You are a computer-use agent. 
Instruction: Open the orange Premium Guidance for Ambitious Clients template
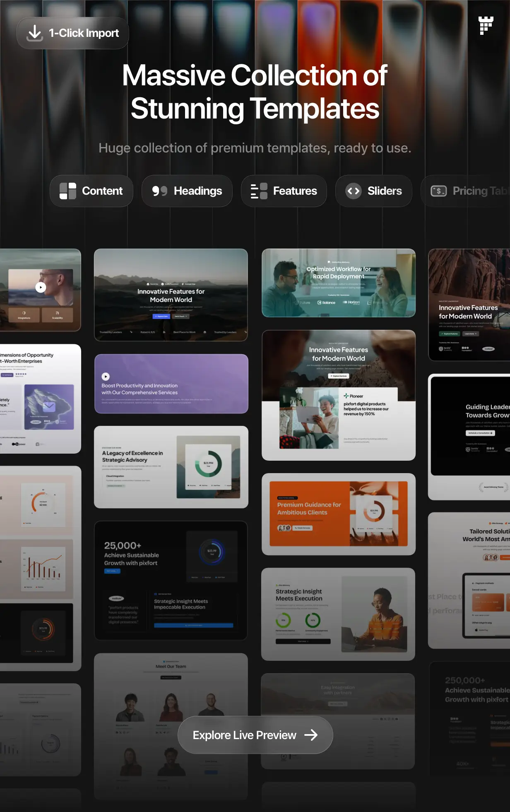pos(338,514)
